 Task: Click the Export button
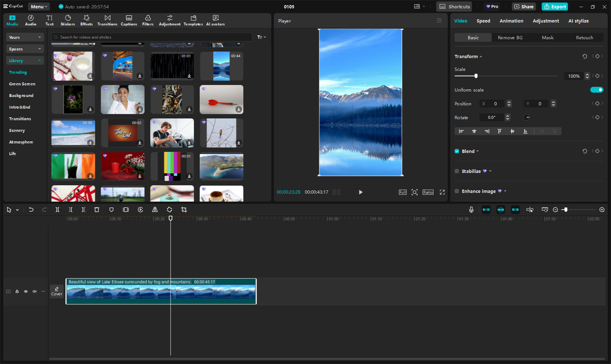pos(555,6)
